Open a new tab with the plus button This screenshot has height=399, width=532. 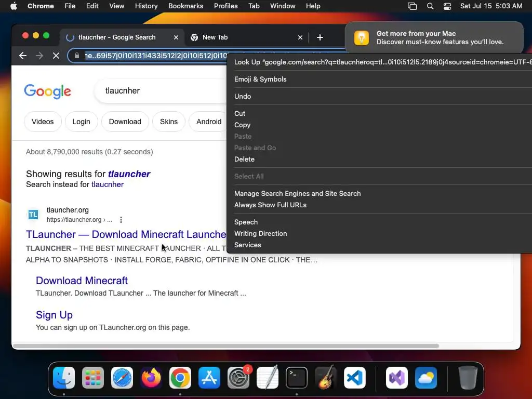pos(320,37)
